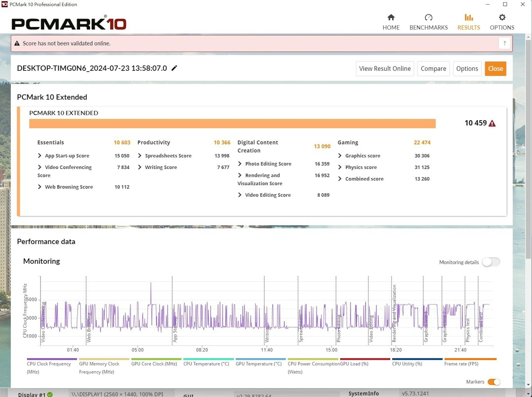Screen dimensions: 532x397
Task: Click the Gaming score 22 474
Action: tap(422, 143)
